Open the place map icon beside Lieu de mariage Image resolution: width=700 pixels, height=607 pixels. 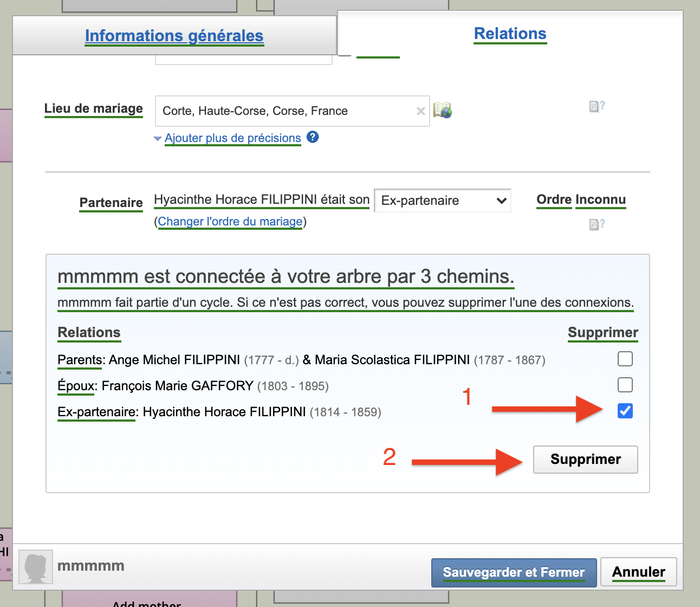pos(443,110)
